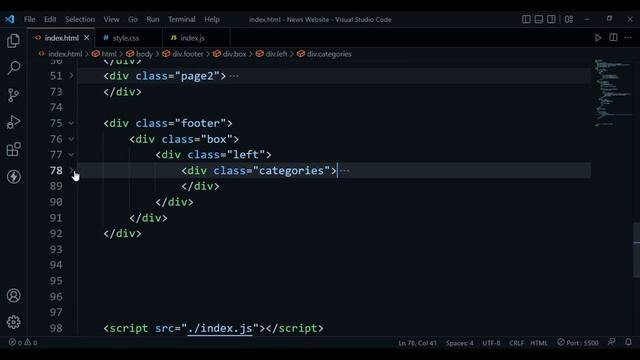Click HTML language mode

539,343
